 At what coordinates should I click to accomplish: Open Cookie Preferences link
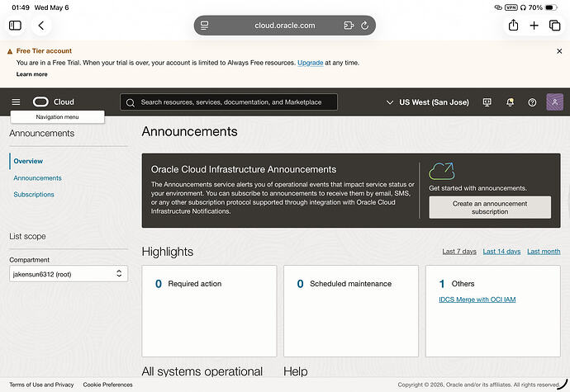tap(107, 385)
